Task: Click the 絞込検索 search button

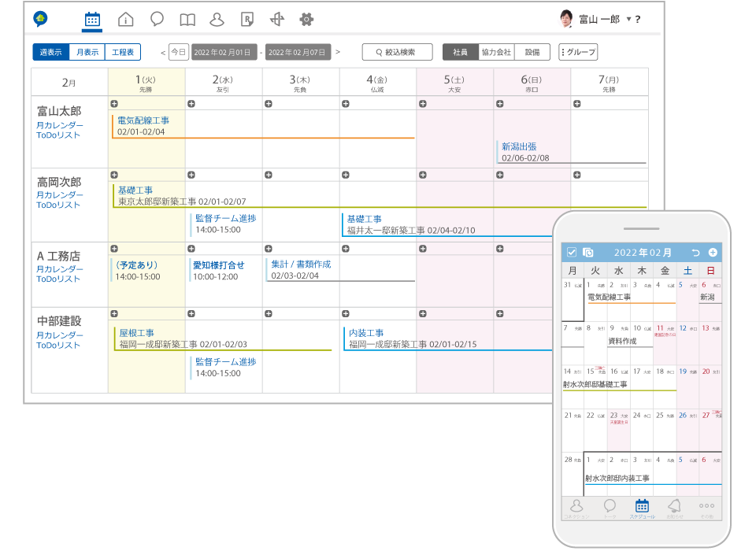Action: [x=398, y=52]
